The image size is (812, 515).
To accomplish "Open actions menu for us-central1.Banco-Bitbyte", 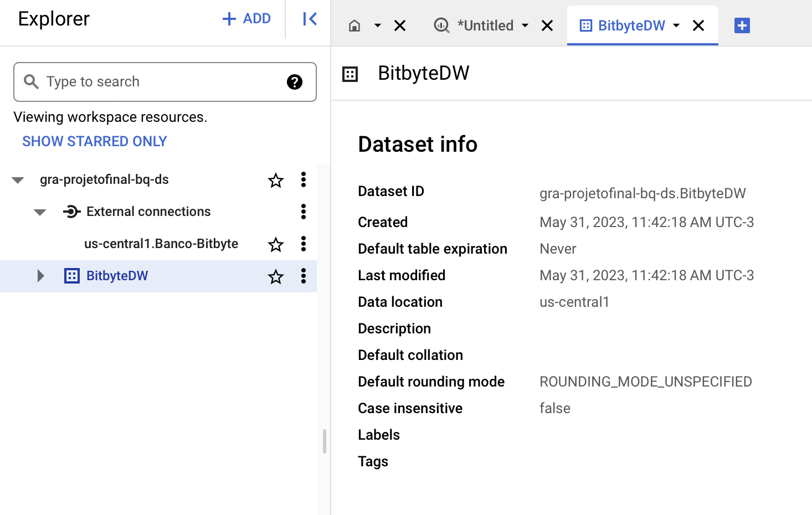I will pyautogui.click(x=303, y=244).
